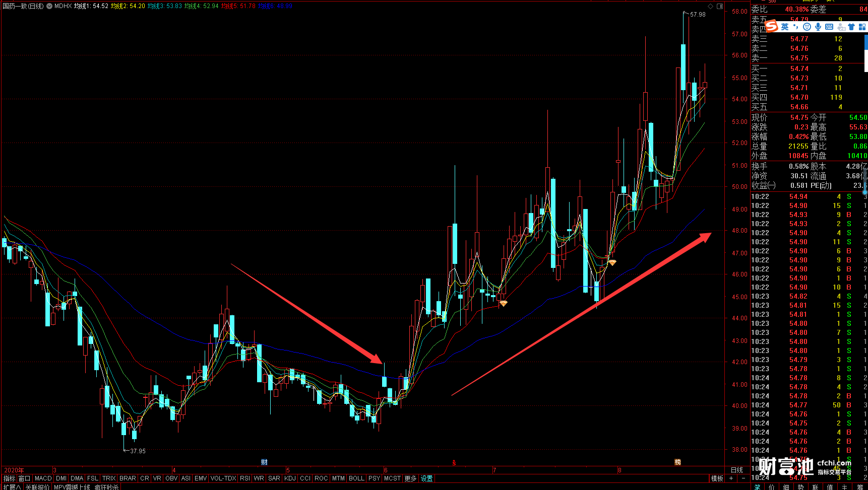
Task: Click the orange diamond signal near 47.00
Action: click(612, 263)
